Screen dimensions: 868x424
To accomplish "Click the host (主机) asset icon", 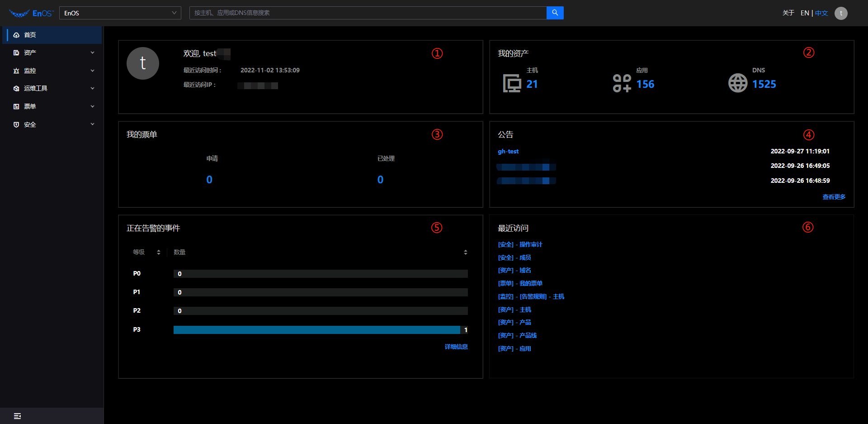I will pyautogui.click(x=512, y=83).
